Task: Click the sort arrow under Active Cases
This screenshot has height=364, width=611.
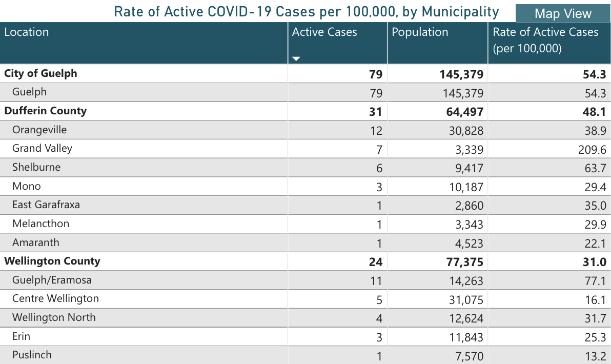Action: coord(296,59)
